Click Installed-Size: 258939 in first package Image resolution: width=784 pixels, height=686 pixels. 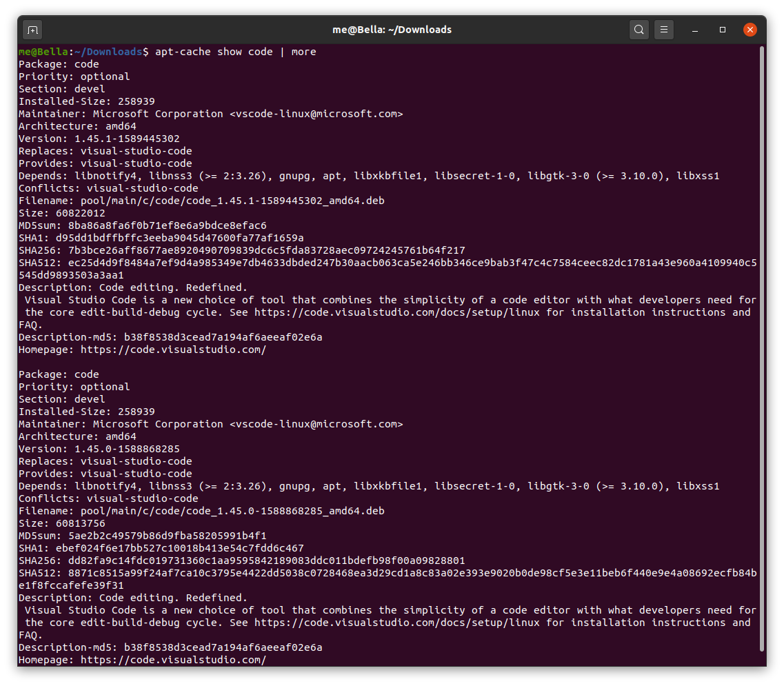(x=86, y=101)
